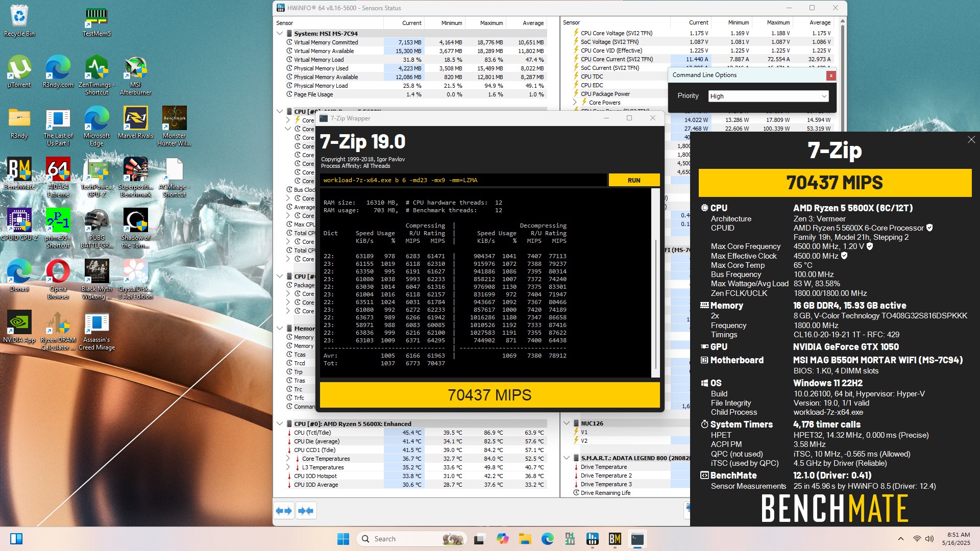Click Sensor column header in left panel
Screen dimensions: 980x551
coord(329,23)
